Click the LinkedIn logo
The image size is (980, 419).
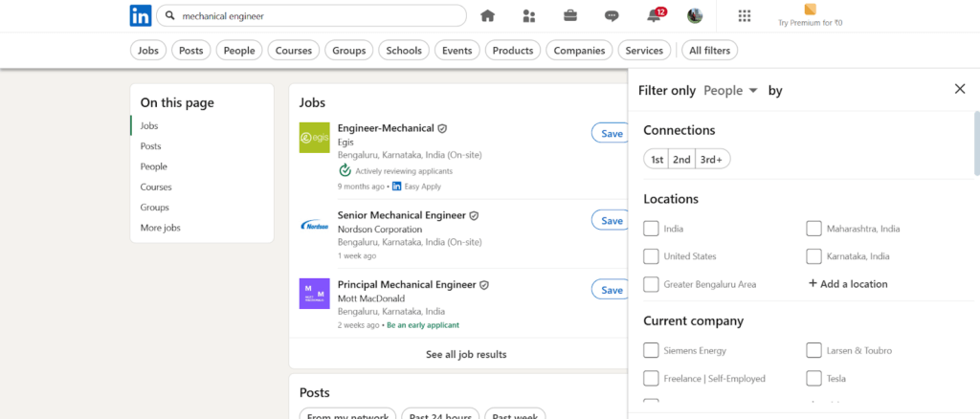(141, 15)
